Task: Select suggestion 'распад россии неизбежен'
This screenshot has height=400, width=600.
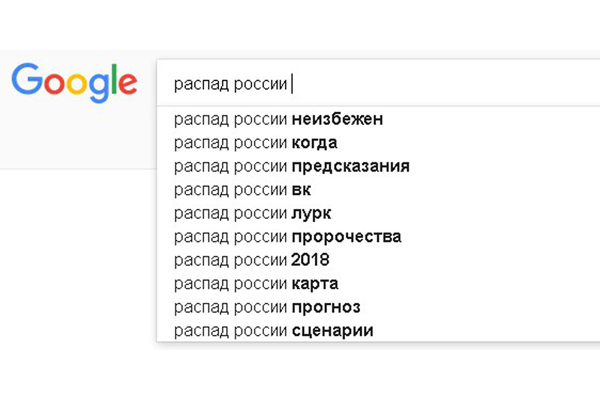Action: (278, 120)
